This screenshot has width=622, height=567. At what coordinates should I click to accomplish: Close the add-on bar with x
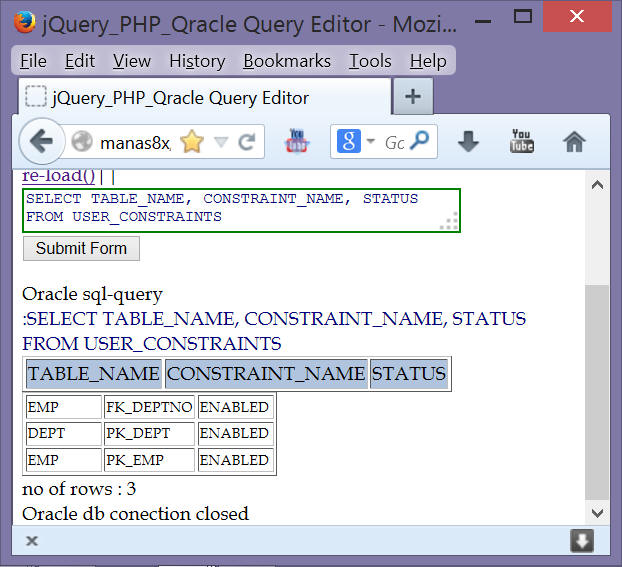[32, 541]
